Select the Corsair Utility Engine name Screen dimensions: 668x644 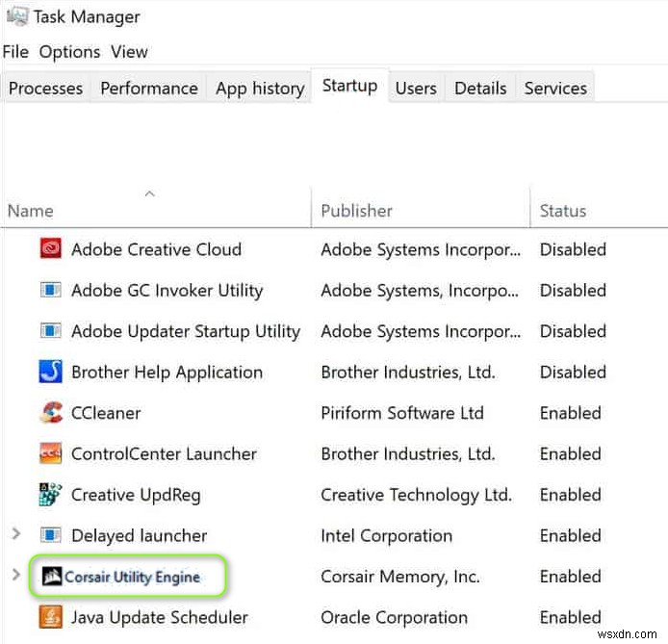(x=132, y=577)
